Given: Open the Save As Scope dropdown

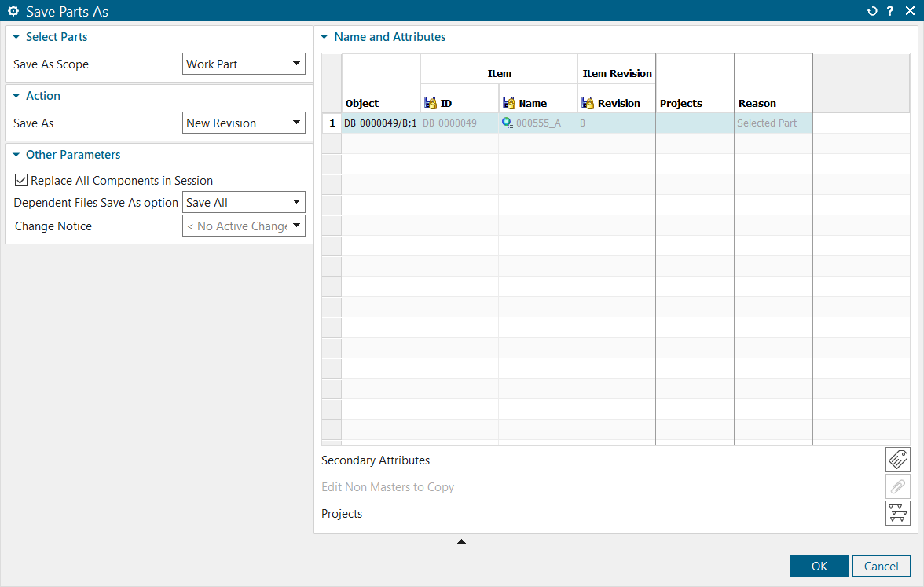Looking at the screenshot, I should 244,64.
